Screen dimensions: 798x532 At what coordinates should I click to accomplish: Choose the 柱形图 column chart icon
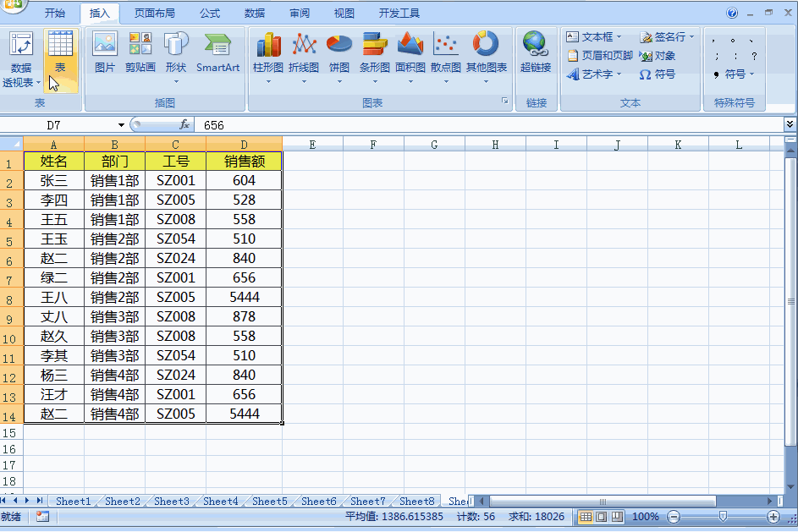tap(268, 45)
